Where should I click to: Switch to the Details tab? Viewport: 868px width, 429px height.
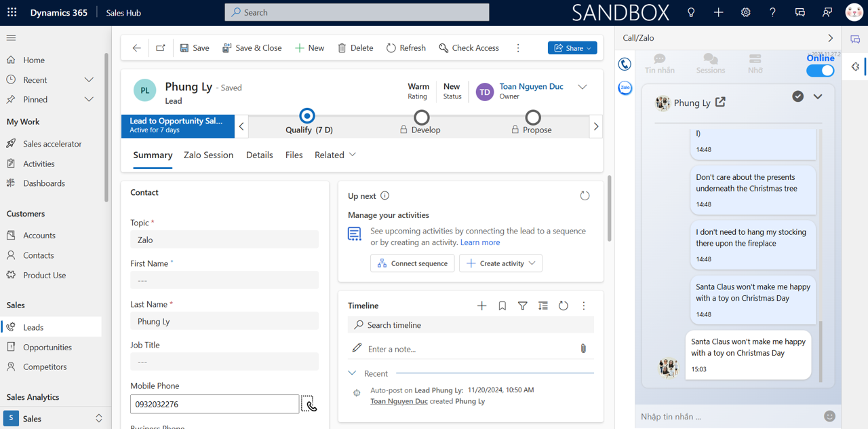[x=259, y=155]
